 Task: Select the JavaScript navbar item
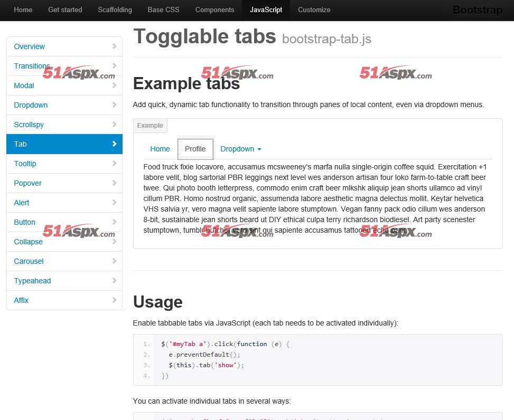[266, 10]
